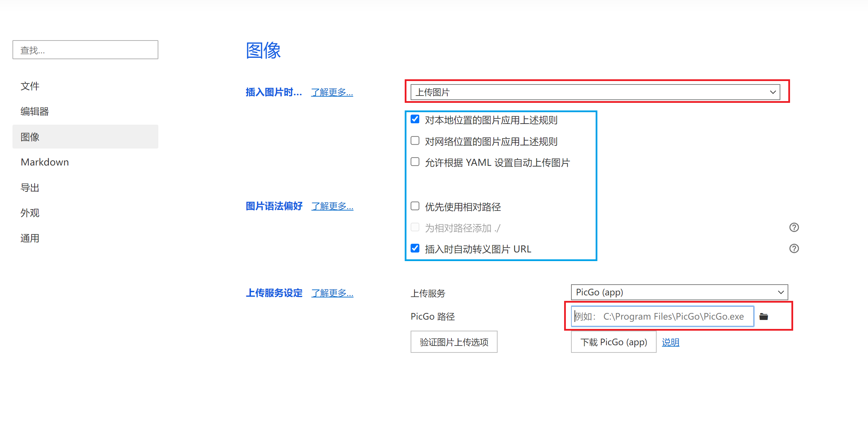Click the 上传服务设定 heading
The height and width of the screenshot is (429, 868).
[x=274, y=293]
